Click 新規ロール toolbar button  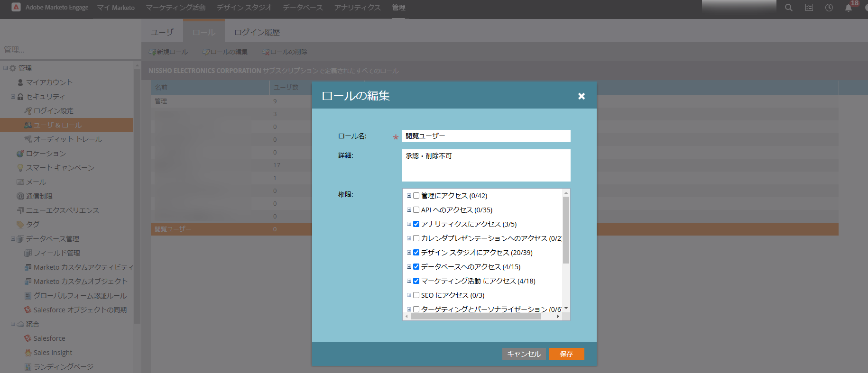(x=168, y=52)
